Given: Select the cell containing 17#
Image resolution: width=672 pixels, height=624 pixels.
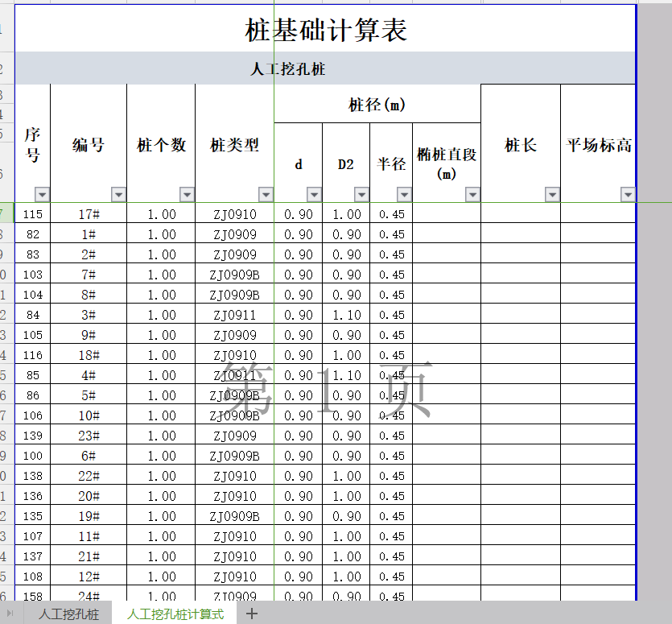Looking at the screenshot, I should tap(89, 214).
